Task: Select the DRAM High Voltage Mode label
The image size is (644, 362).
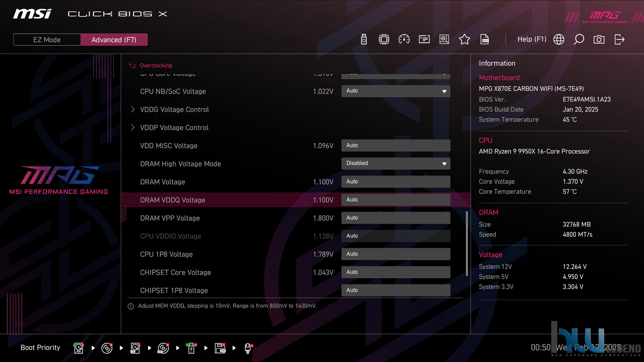Action: 180,164
